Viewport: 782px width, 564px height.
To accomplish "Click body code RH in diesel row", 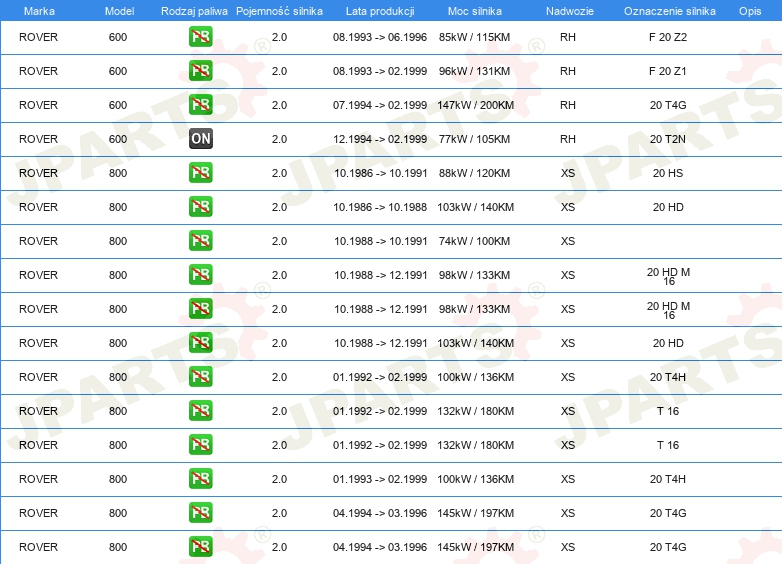I will pos(568,139).
